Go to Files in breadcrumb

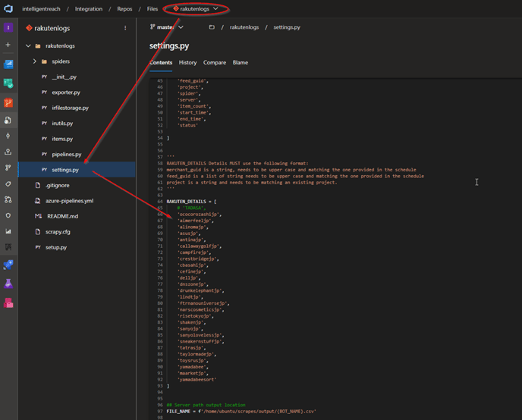click(153, 9)
